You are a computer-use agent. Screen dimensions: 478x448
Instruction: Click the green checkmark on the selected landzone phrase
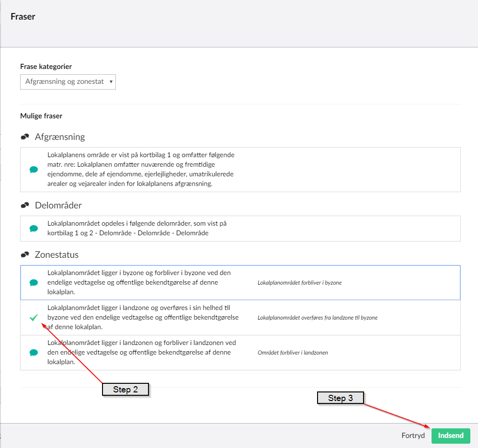tap(34, 317)
